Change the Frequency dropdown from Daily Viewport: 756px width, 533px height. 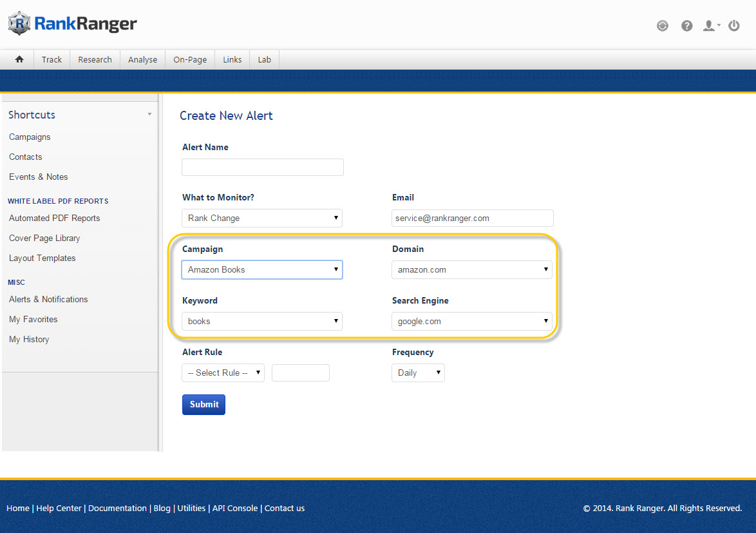click(x=418, y=373)
